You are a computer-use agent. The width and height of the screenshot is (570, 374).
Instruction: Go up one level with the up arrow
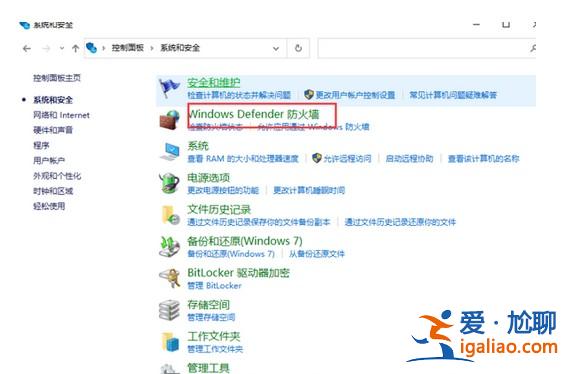pos(76,48)
